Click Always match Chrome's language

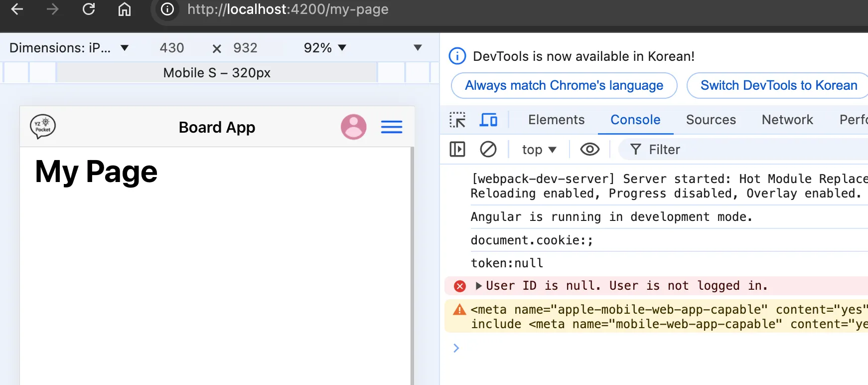[564, 86]
